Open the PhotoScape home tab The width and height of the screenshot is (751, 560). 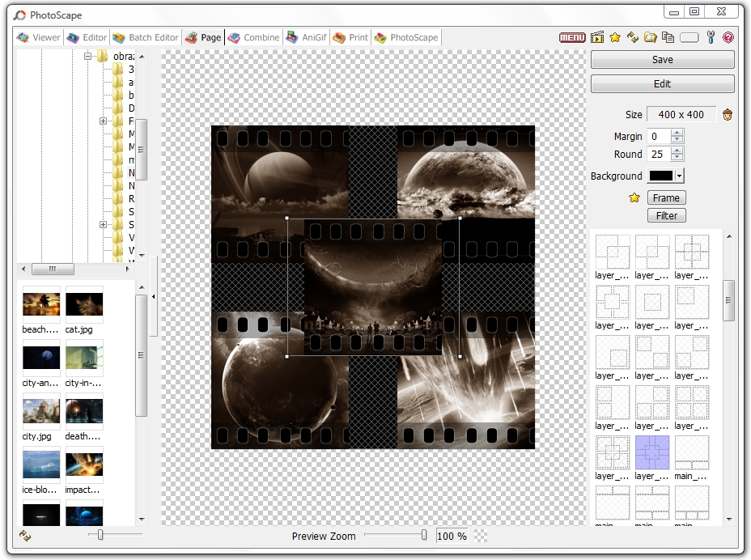pos(406,37)
